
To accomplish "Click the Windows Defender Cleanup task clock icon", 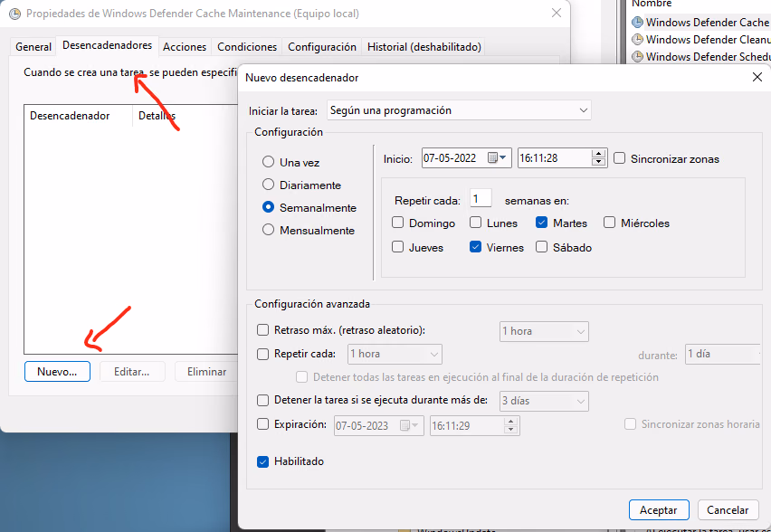I will pos(637,39).
